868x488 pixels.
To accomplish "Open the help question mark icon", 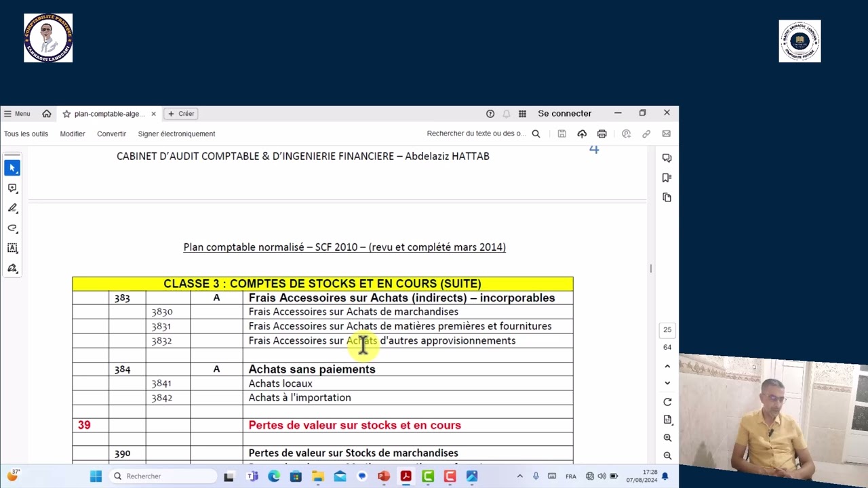I will (x=490, y=114).
